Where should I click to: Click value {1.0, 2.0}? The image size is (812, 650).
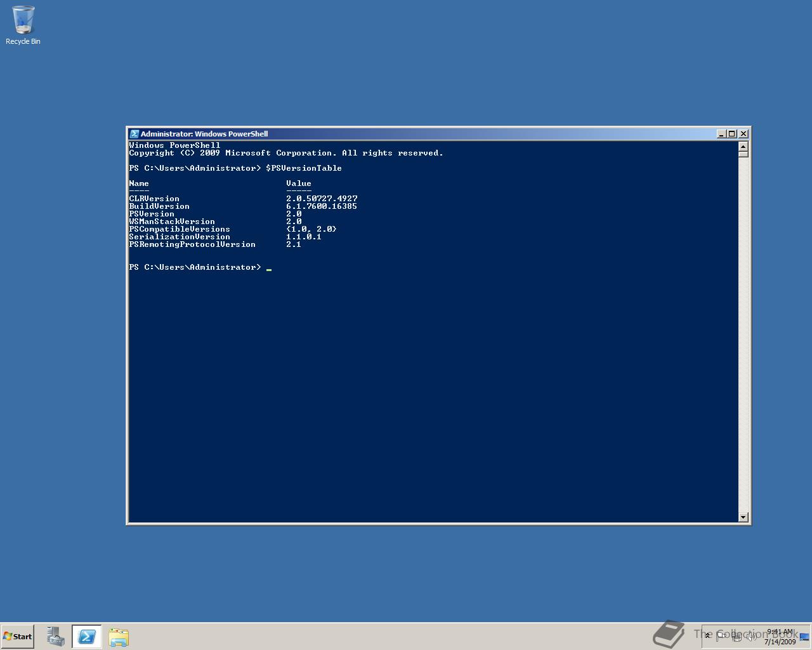coord(311,229)
